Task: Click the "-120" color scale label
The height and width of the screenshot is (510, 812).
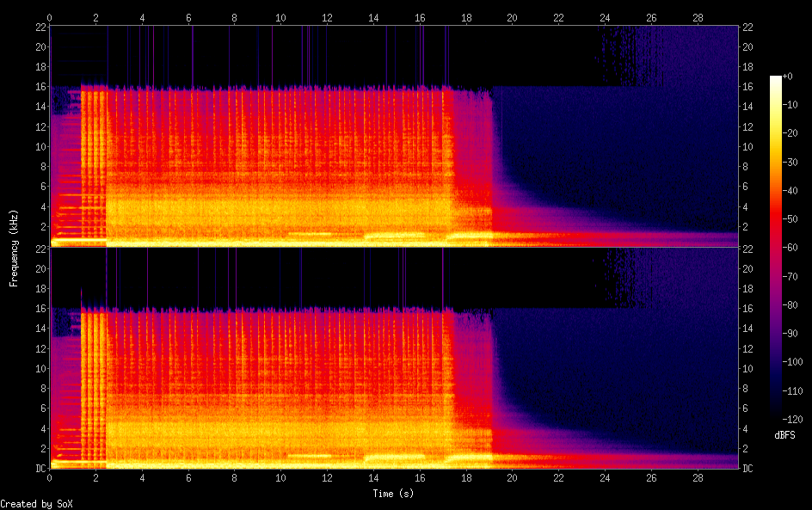Action: pyautogui.click(x=792, y=420)
